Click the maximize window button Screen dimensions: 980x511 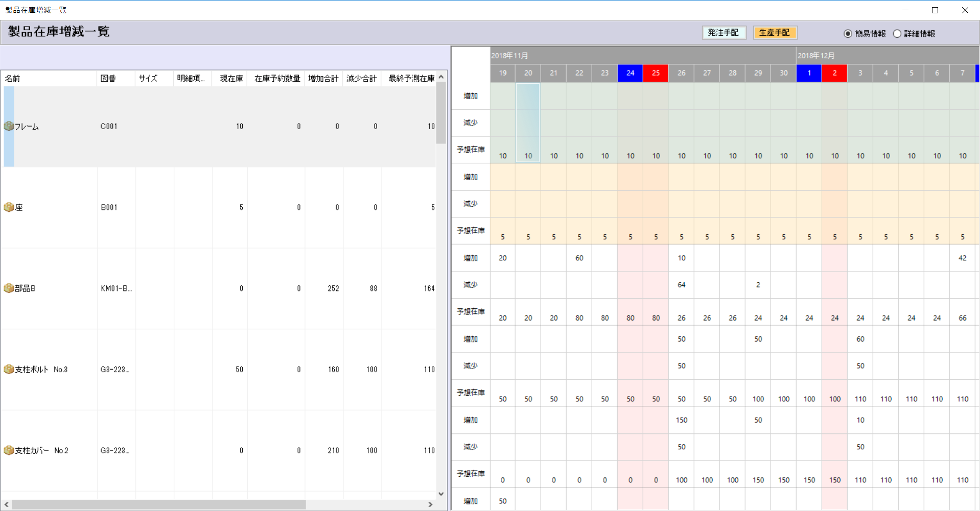[x=935, y=10]
